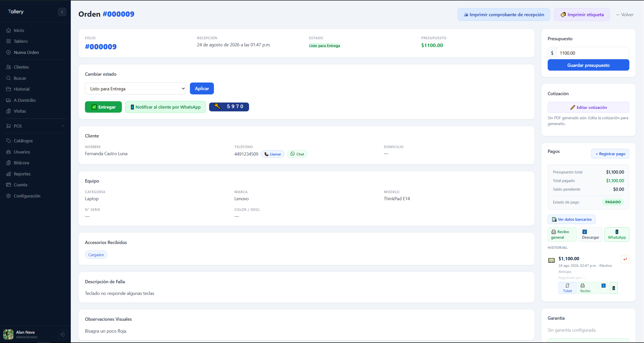Click the Bitácora icon in sidebar
The height and width of the screenshot is (343, 644).
(9, 163)
